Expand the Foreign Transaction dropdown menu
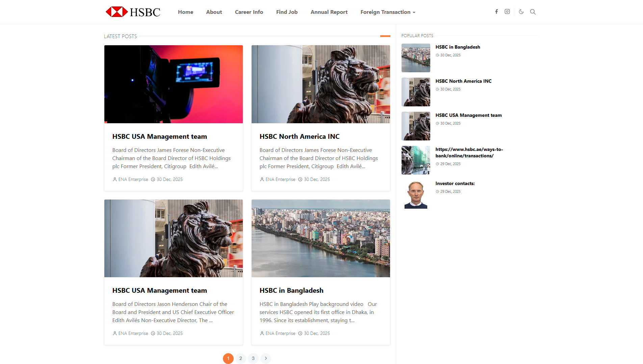643x364 pixels. (x=388, y=12)
